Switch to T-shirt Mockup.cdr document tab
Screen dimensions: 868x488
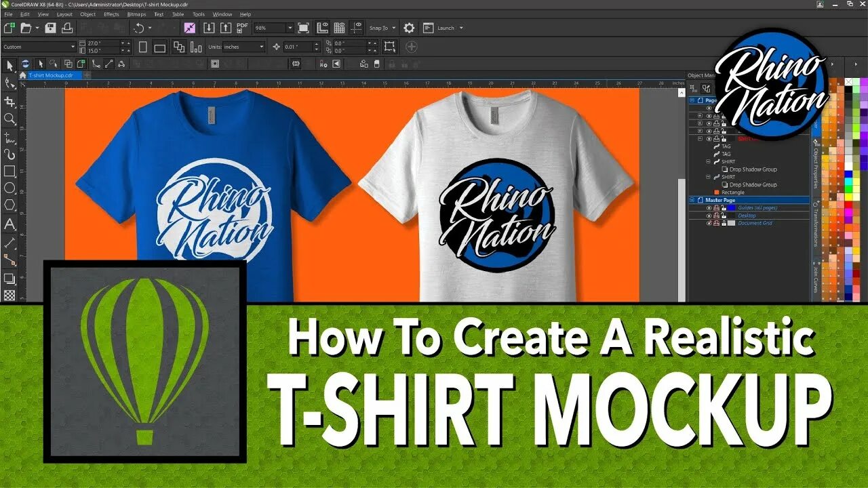tap(54, 75)
